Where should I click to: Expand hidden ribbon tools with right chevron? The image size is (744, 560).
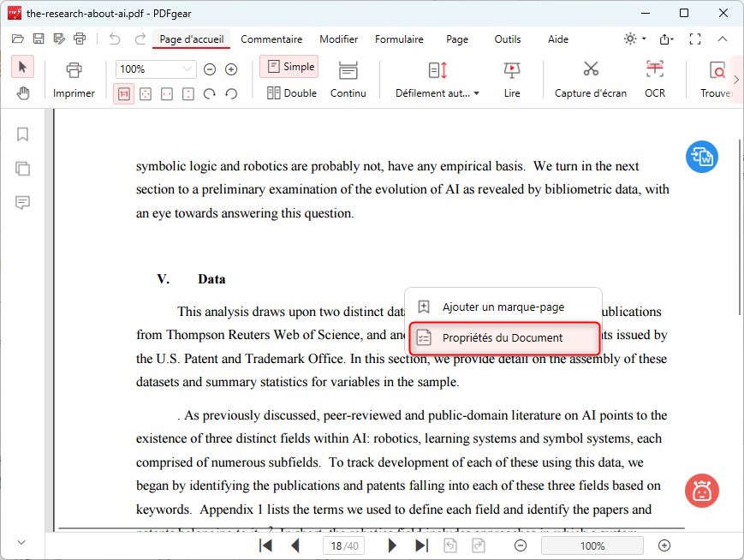pos(736,80)
